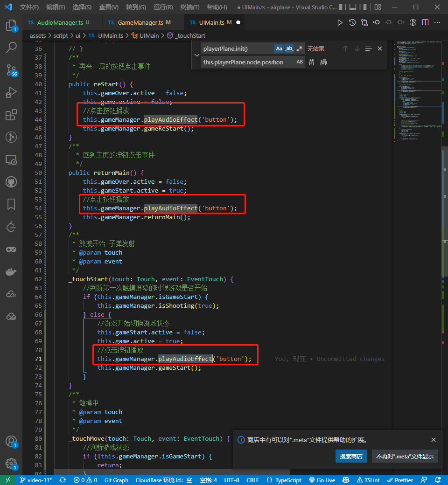The height and width of the screenshot is (485, 448).
Task: Open file history timeline icon in editor toolbar
Action: (x=352, y=22)
